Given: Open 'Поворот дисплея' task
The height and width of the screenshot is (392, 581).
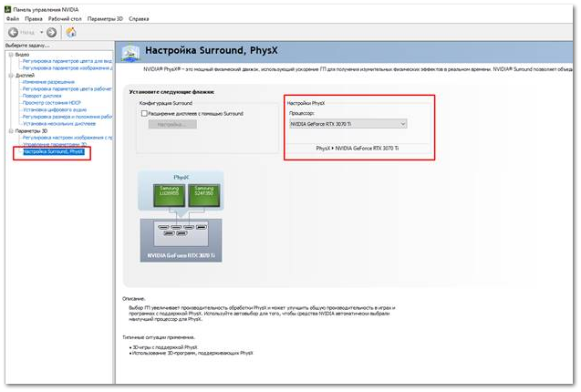Looking at the screenshot, I should pyautogui.click(x=42, y=96).
